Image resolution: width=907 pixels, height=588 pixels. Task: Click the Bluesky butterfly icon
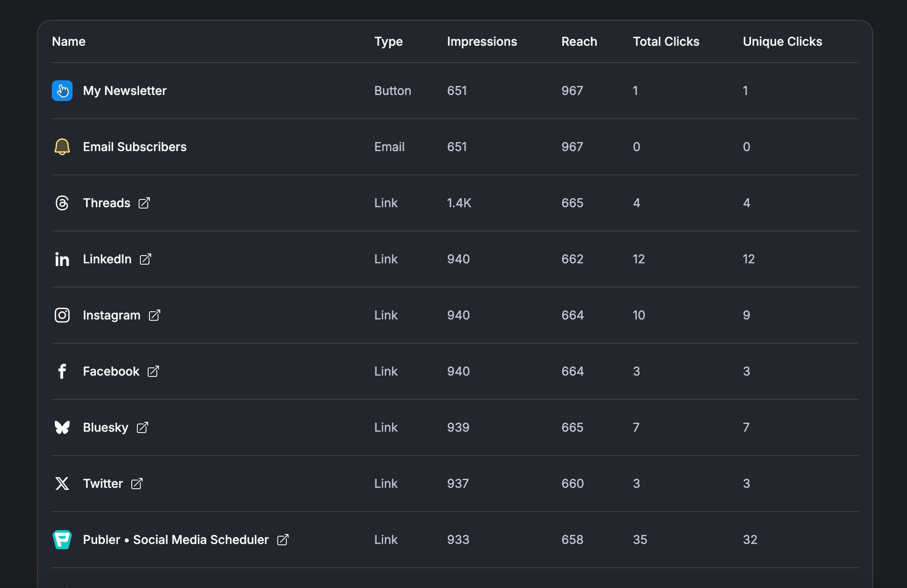[62, 427]
